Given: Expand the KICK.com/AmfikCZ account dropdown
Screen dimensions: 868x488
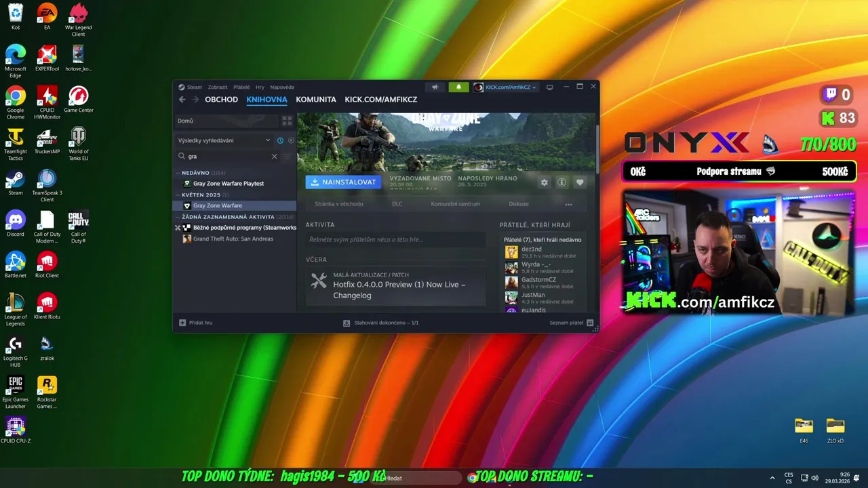Looking at the screenshot, I should click(x=505, y=87).
